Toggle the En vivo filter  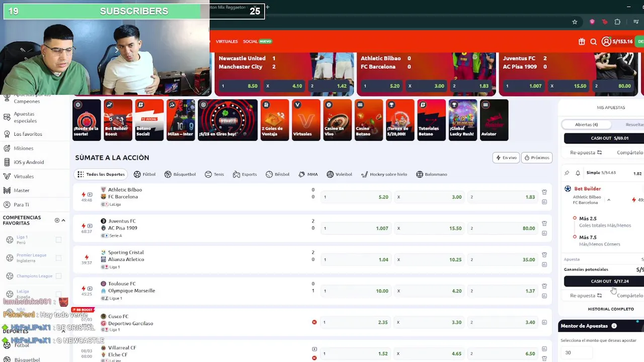(x=506, y=157)
